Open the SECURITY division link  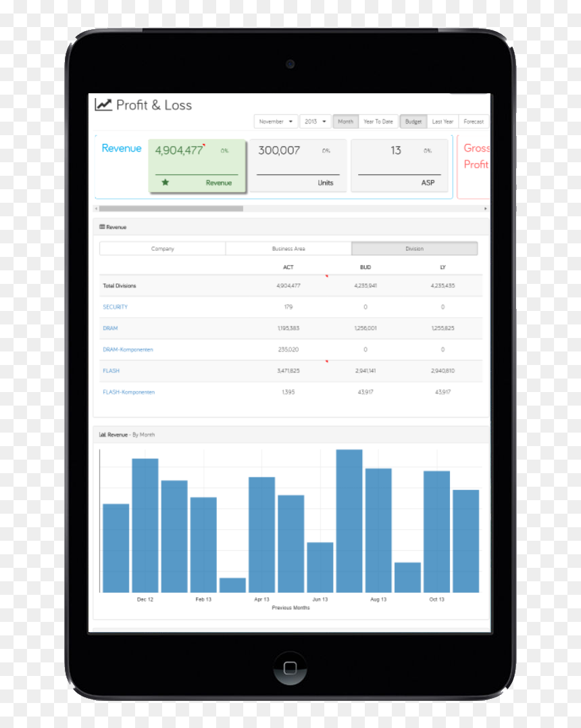pyautogui.click(x=115, y=307)
